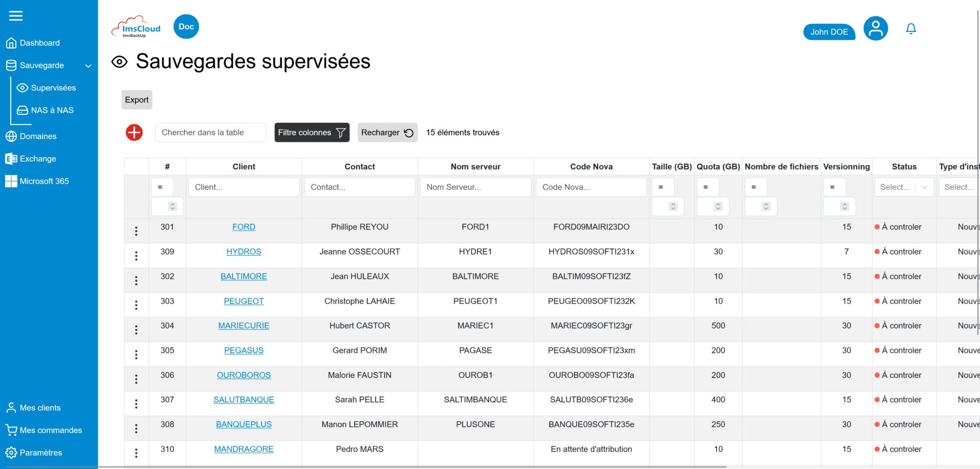Click the ImsCloud logo
The height and width of the screenshot is (469, 980).
pyautogui.click(x=136, y=27)
